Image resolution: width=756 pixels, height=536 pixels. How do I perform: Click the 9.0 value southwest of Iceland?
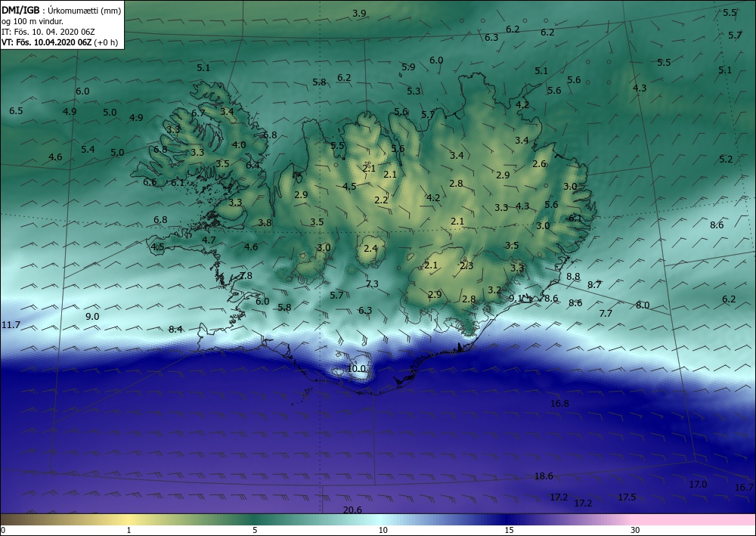tap(92, 317)
